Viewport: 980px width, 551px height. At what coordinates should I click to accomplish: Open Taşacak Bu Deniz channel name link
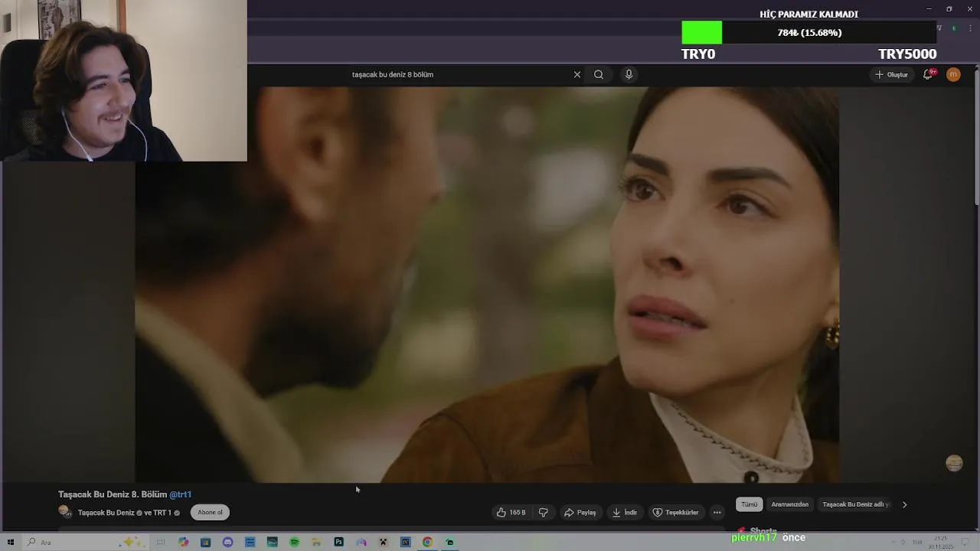click(x=106, y=513)
